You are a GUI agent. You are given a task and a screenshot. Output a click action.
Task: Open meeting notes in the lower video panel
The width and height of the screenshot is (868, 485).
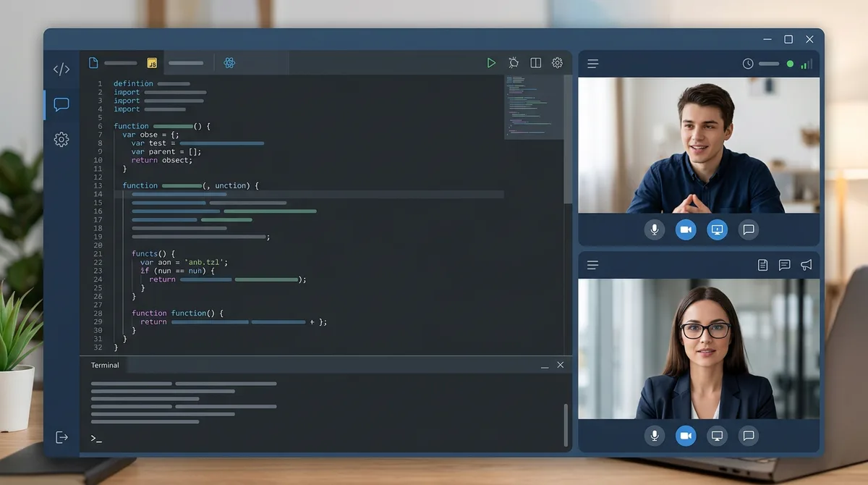pyautogui.click(x=762, y=265)
